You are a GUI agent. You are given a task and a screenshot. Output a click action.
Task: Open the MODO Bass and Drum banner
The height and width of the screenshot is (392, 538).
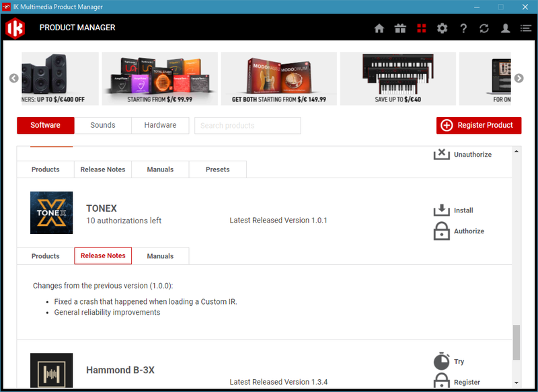279,79
